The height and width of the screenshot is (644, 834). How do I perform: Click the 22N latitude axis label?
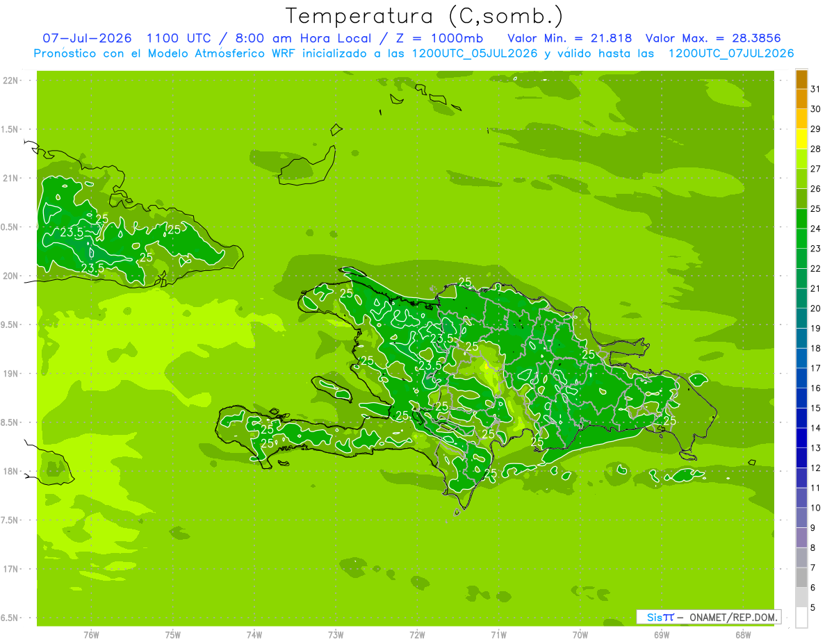coord(10,81)
